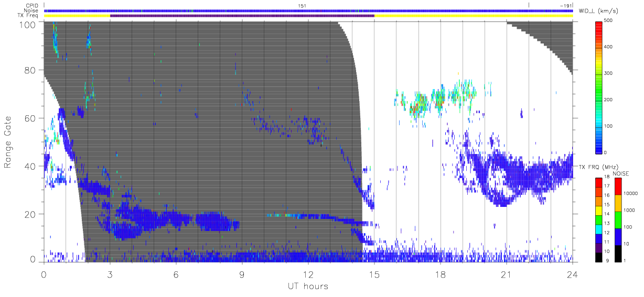Click the CPID value 151
This screenshot has width=644, height=297.
click(x=302, y=5)
